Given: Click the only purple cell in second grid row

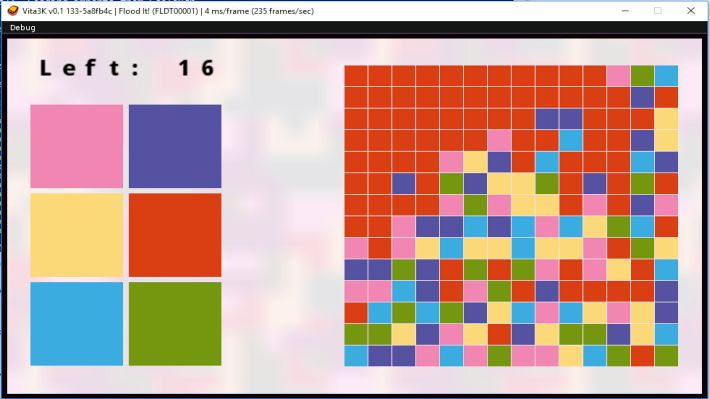Looking at the screenshot, I should (642, 97).
